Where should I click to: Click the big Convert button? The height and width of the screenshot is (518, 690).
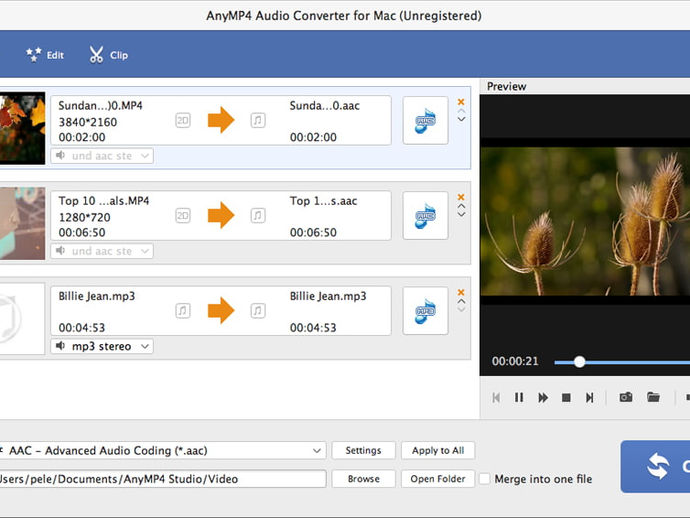tap(655, 467)
